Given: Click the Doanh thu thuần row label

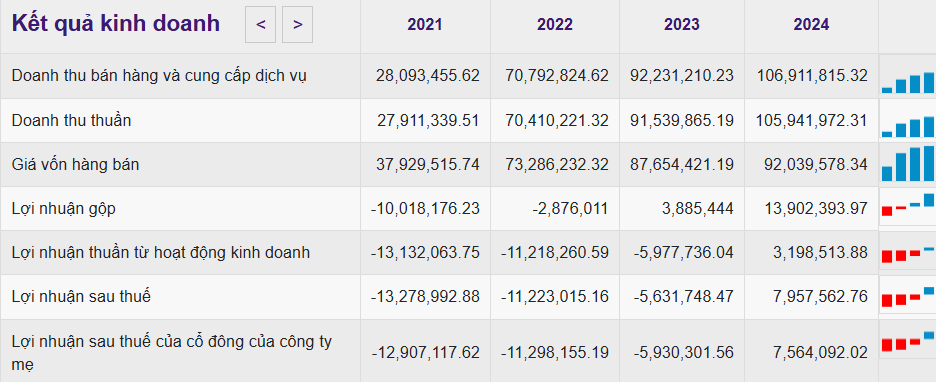Looking at the screenshot, I should pyautogui.click(x=72, y=121).
